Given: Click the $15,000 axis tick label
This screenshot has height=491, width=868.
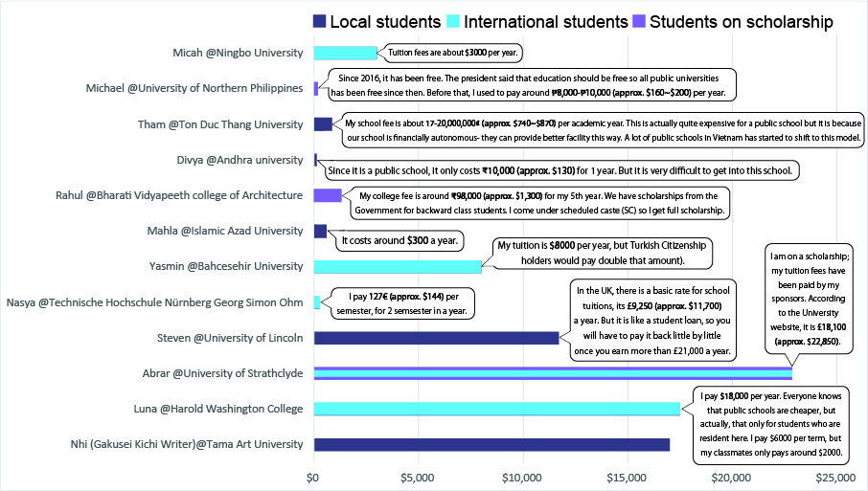Looking at the screenshot, I should point(628,476).
